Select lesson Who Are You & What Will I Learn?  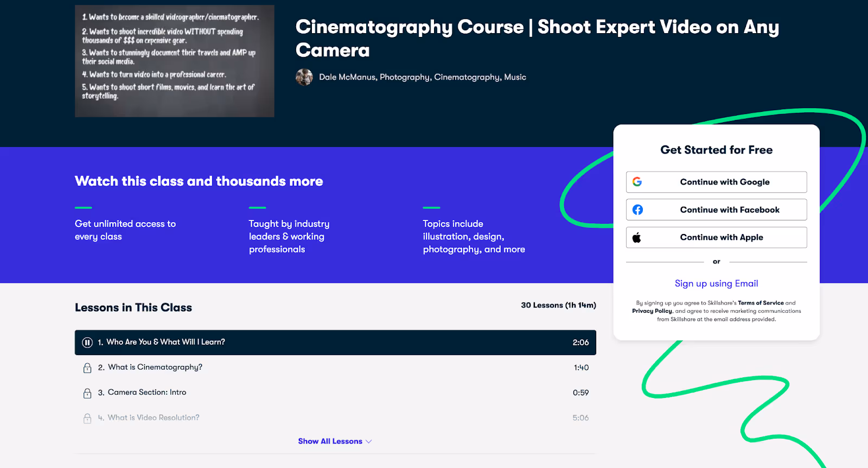pos(335,343)
